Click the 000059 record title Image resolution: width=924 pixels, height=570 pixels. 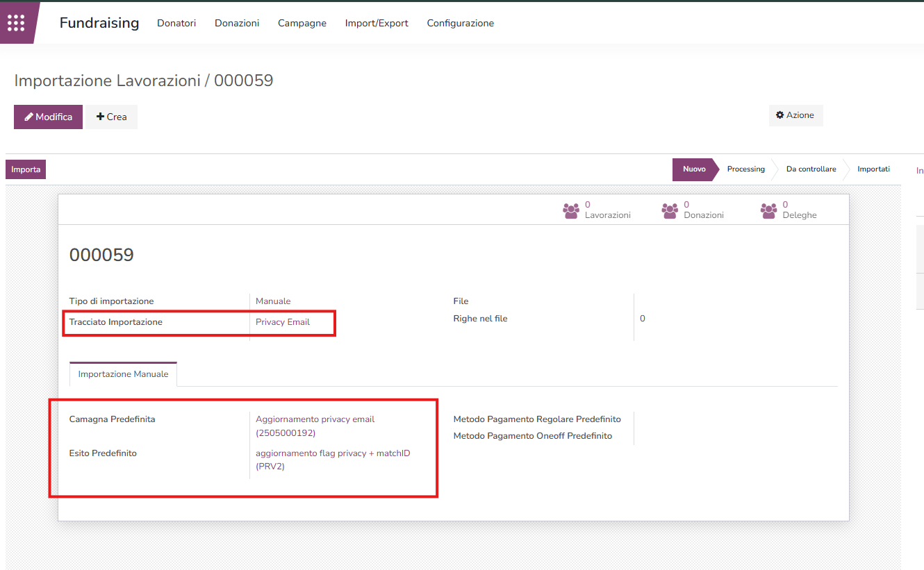[101, 255]
